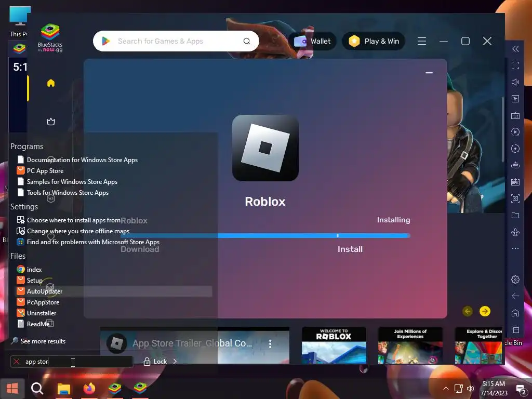Image resolution: width=532 pixels, height=399 pixels.
Task: Open Tools for Windows Store Apps result
Action: (68, 192)
